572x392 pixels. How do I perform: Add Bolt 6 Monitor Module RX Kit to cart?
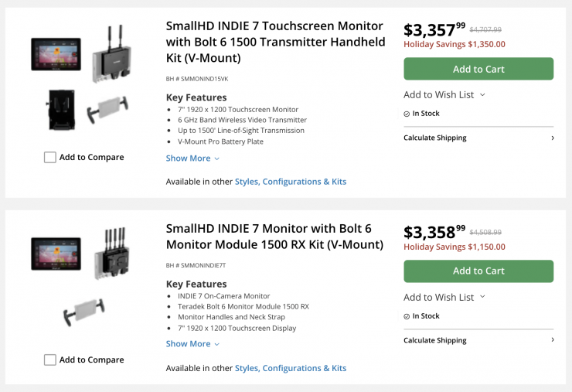478,271
